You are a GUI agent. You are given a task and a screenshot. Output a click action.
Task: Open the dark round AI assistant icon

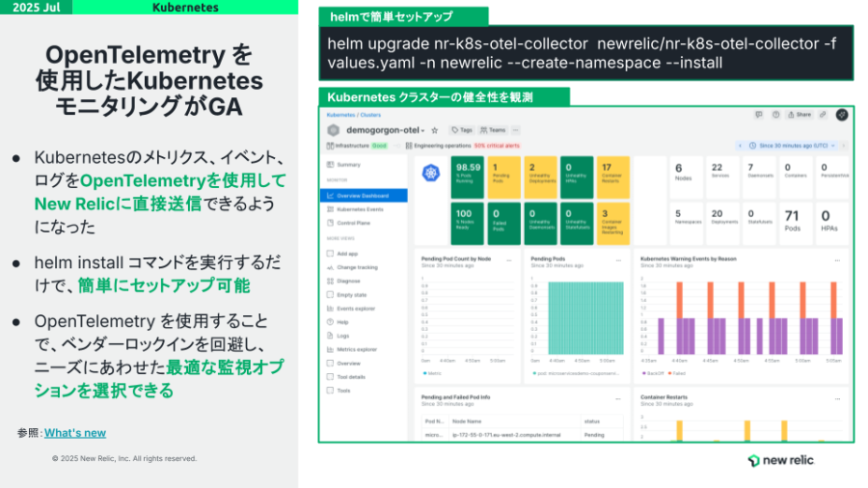tap(842, 115)
